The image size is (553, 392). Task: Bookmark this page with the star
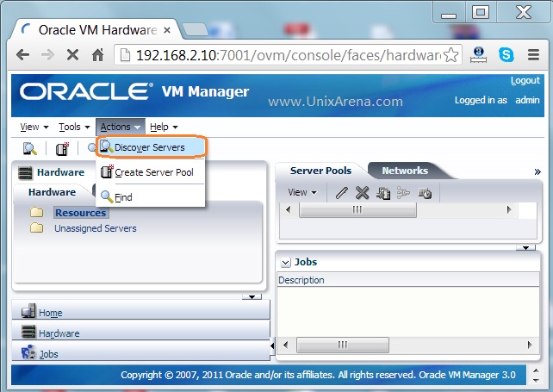(450, 55)
